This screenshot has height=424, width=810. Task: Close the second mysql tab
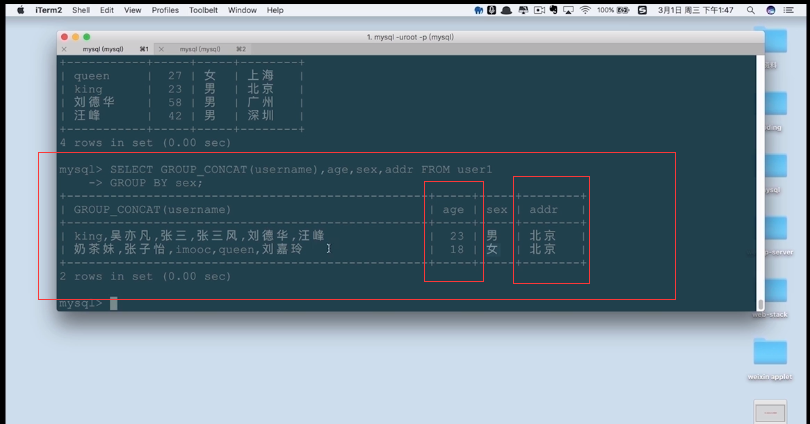pyautogui.click(x=161, y=49)
